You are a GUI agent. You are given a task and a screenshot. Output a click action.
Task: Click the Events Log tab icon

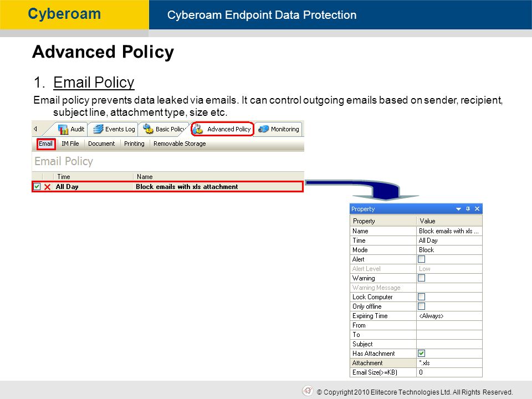point(98,129)
